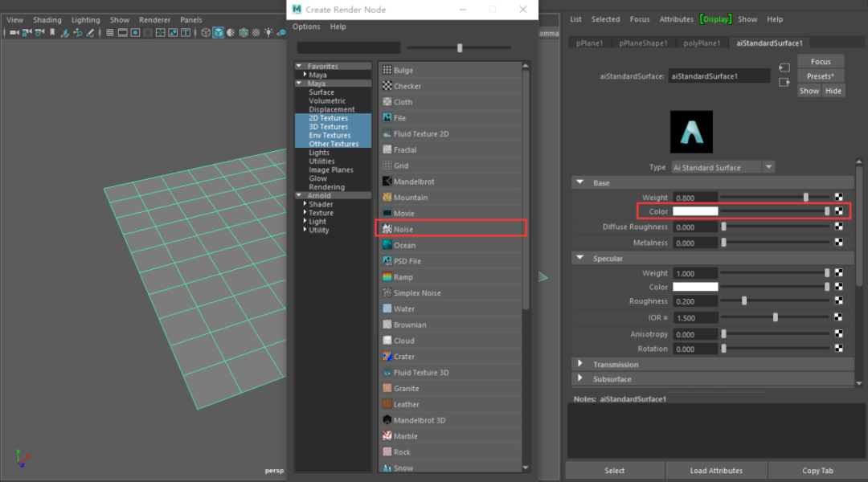
Task: Create a Cloth texture node
Action: 451,102
